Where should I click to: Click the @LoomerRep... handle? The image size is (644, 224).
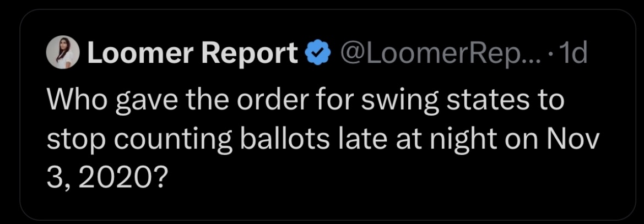tap(432, 53)
